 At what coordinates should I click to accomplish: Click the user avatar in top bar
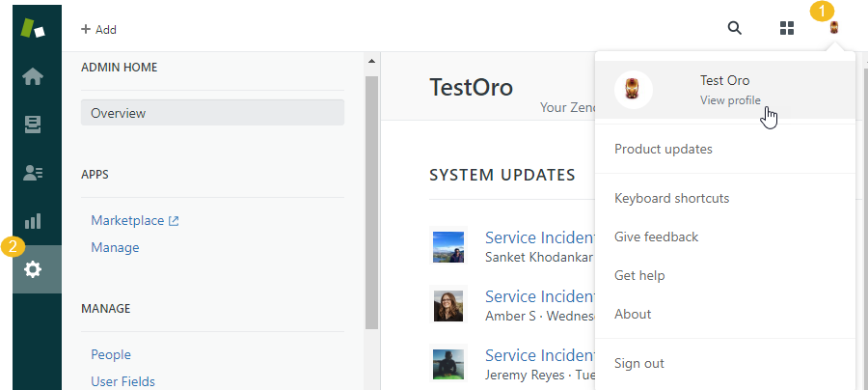[x=834, y=28]
